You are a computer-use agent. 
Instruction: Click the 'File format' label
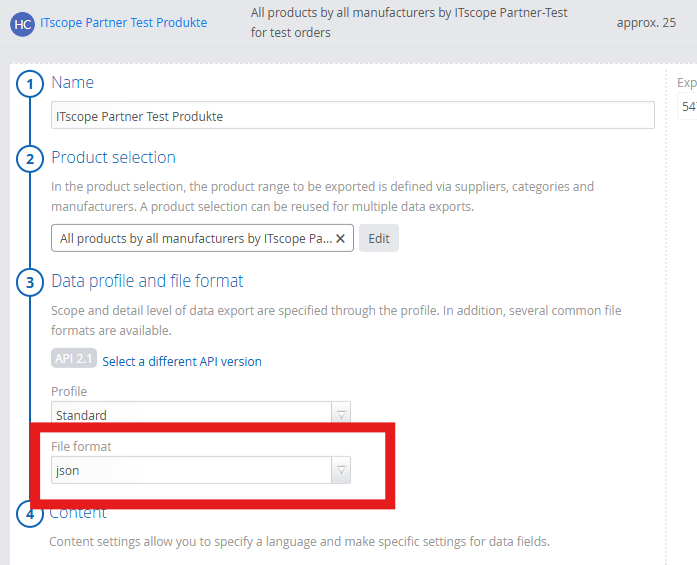(81, 446)
